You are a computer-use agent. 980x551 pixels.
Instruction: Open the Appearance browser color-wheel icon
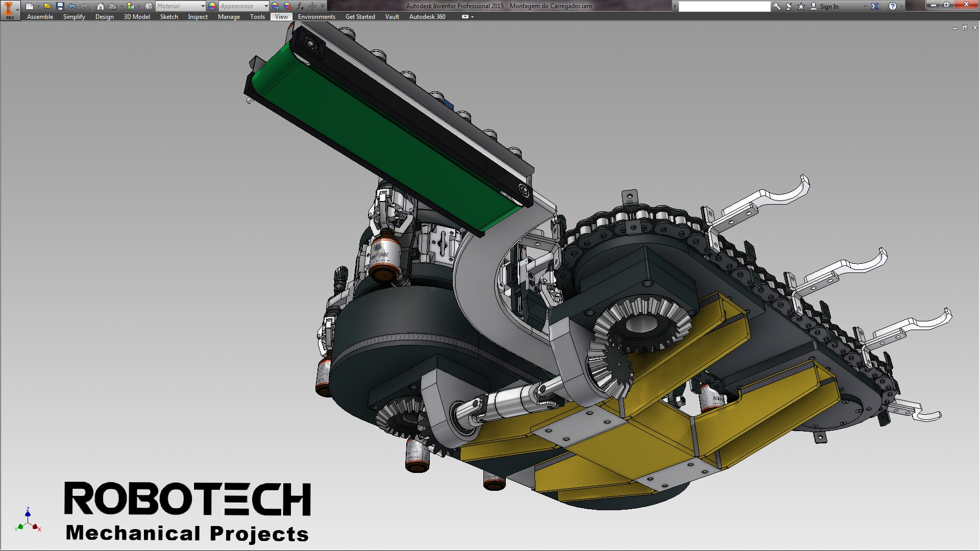212,6
